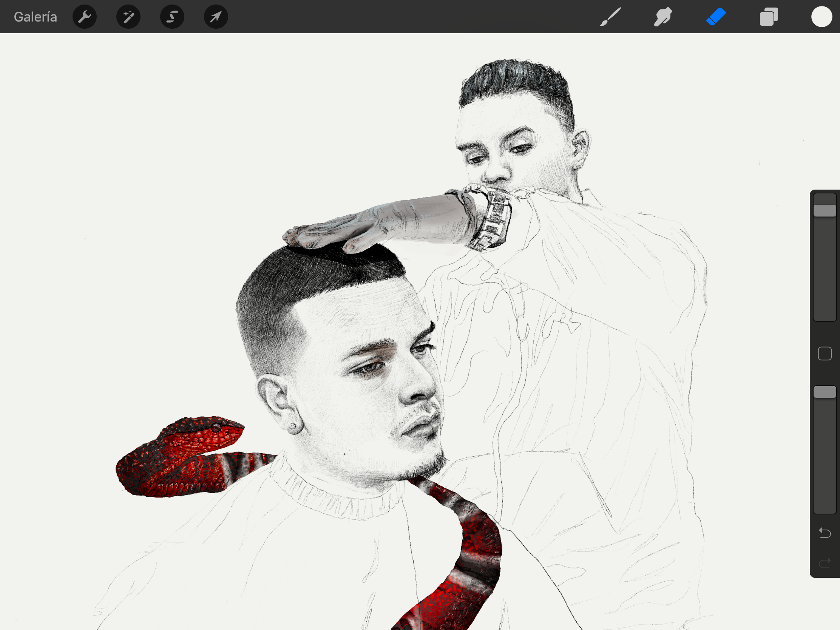Viewport: 840px width, 630px height.
Task: Tap the blue Eraser tool
Action: (716, 17)
